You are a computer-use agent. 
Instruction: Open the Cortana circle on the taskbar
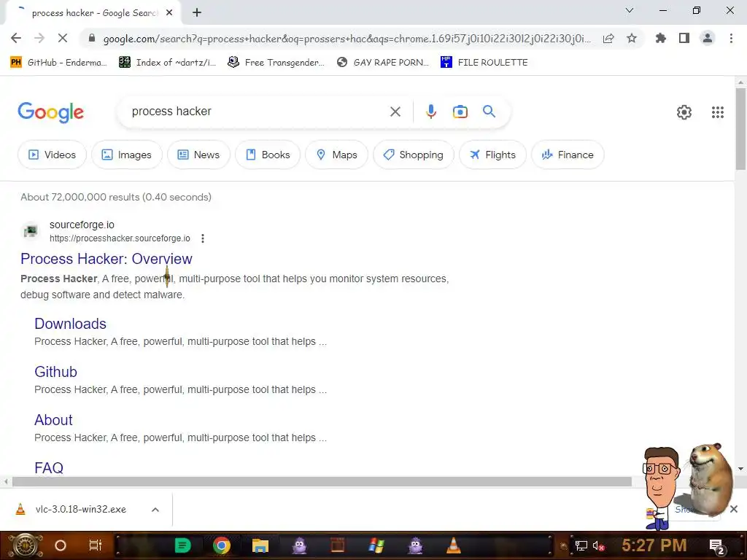(x=61, y=545)
